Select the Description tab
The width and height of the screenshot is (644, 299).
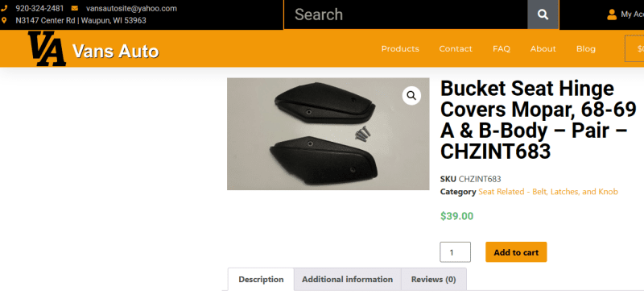coord(261,280)
